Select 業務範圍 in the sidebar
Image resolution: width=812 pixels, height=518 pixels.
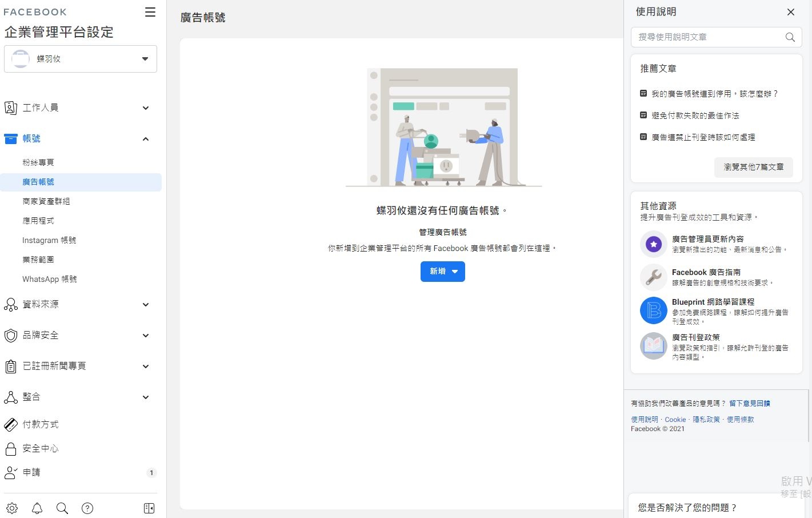[x=38, y=260]
